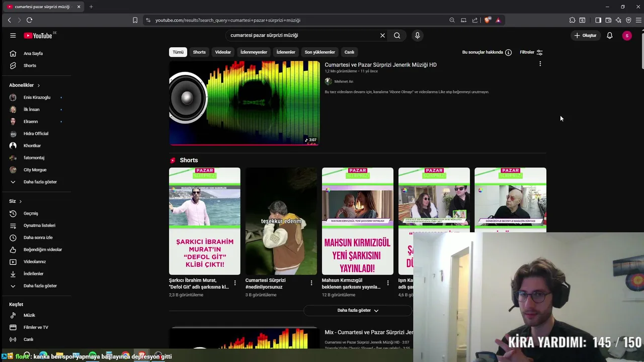This screenshot has height=362, width=644.
Task: Open menu for Cumartesi Sürprizi short
Action: point(311,283)
